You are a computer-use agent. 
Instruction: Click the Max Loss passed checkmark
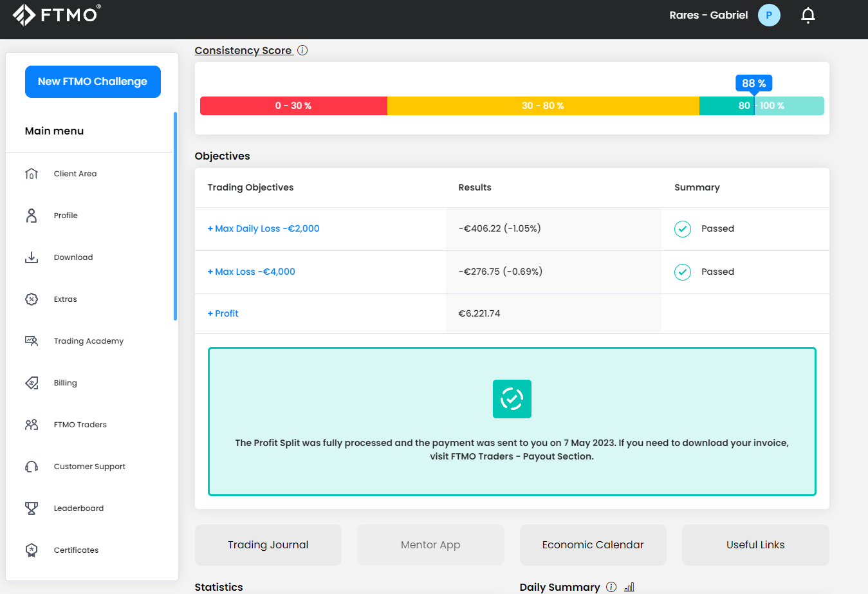coord(683,272)
